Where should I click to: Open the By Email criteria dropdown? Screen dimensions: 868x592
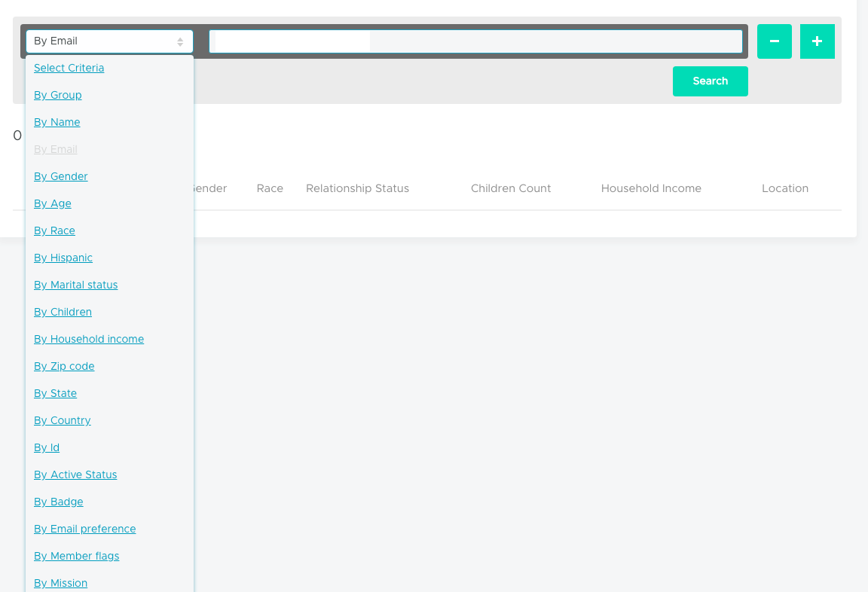pyautogui.click(x=109, y=41)
